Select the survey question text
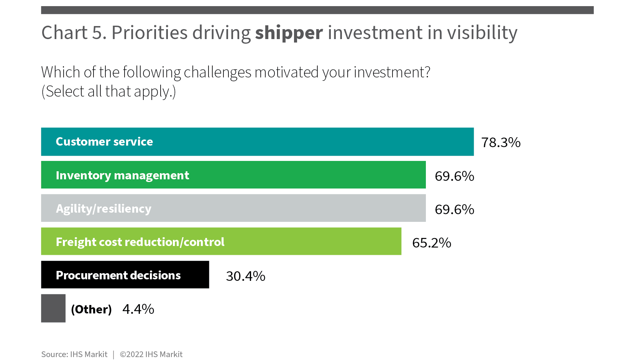This screenshot has width=639, height=364. coord(236,72)
